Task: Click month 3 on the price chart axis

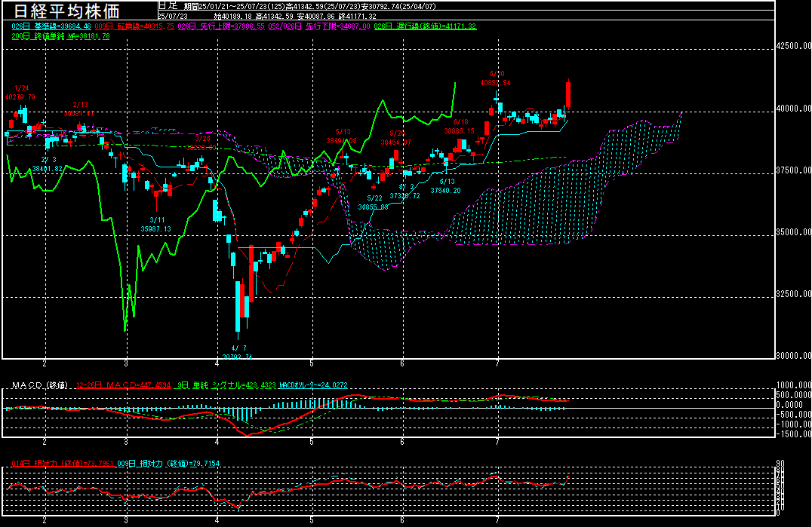Action: pos(126,363)
